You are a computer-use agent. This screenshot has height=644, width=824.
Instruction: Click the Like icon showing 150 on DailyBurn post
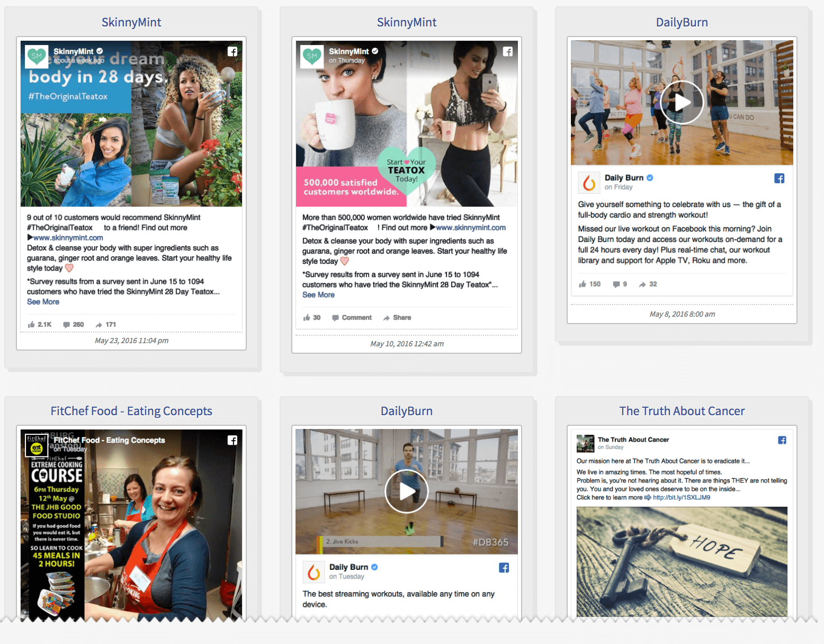583,284
